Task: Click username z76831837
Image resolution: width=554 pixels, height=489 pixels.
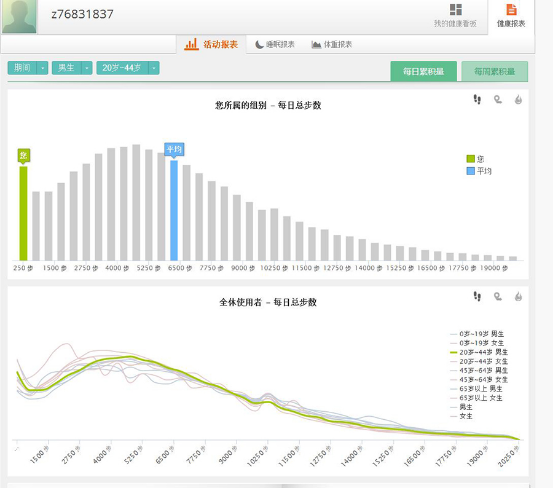Action: (82, 14)
